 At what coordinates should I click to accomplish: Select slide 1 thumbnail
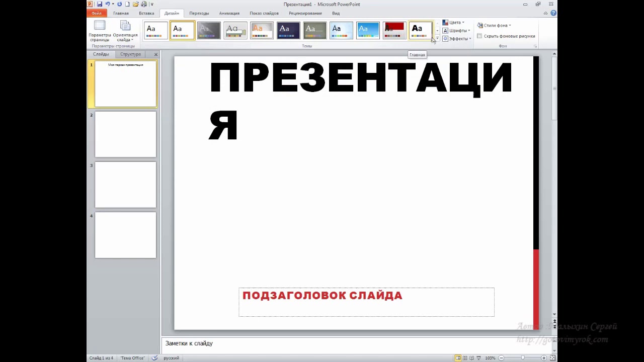coord(125,84)
